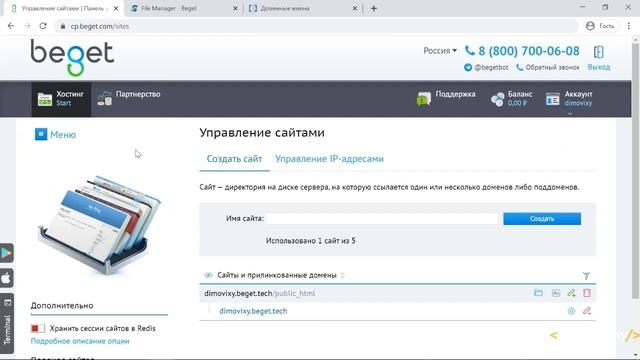
Task: Switch to Управление IP-адресами tab
Action: click(329, 159)
